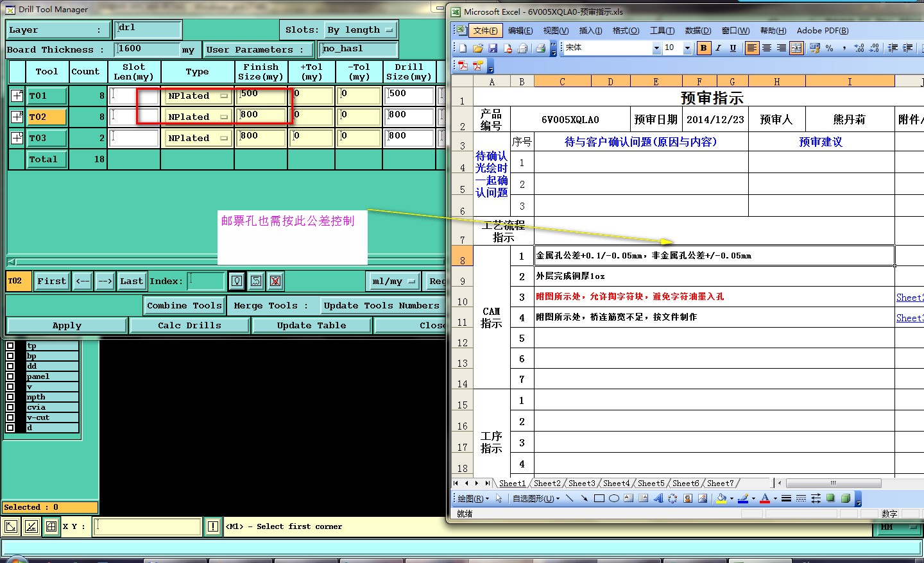Viewport: 924px width, 563px height.
Task: Click the Currency style icon in Excel
Action: [x=815, y=48]
